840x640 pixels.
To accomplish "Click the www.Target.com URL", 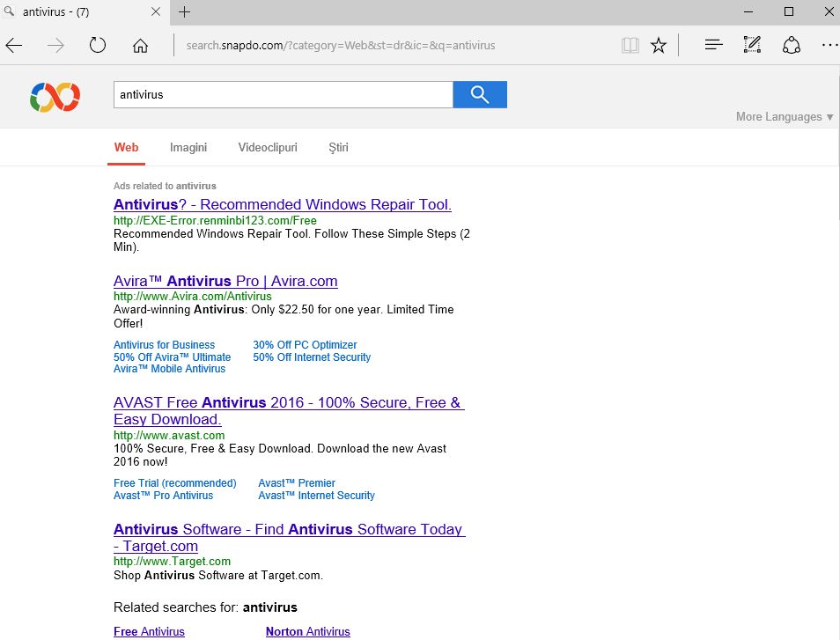I will click(172, 562).
